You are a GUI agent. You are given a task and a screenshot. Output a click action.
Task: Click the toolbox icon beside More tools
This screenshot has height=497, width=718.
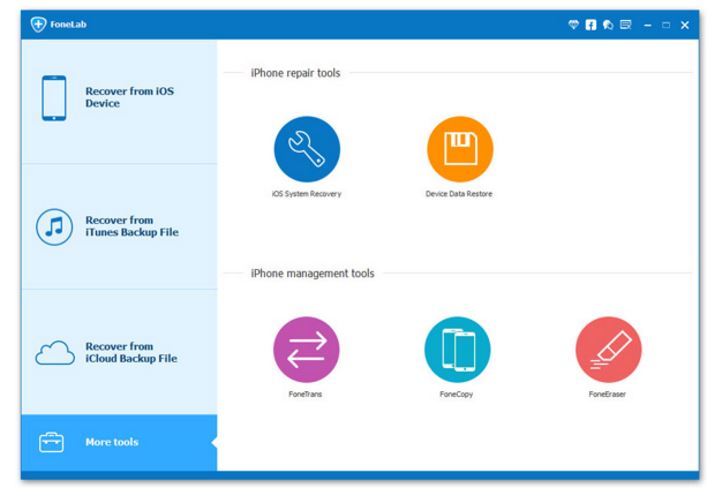point(51,442)
